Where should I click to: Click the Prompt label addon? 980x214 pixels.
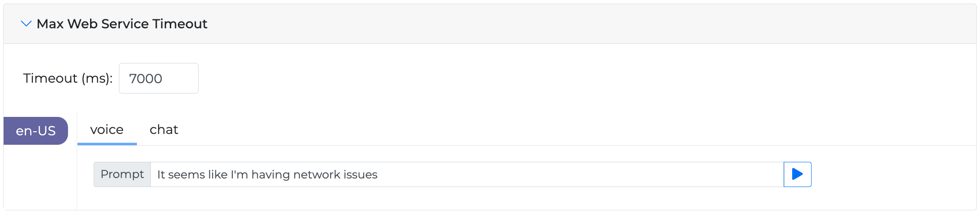coord(122,174)
